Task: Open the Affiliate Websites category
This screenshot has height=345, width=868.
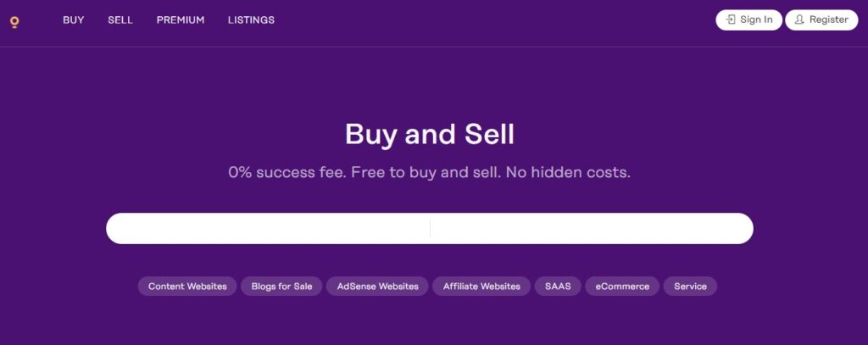Action: 481,287
